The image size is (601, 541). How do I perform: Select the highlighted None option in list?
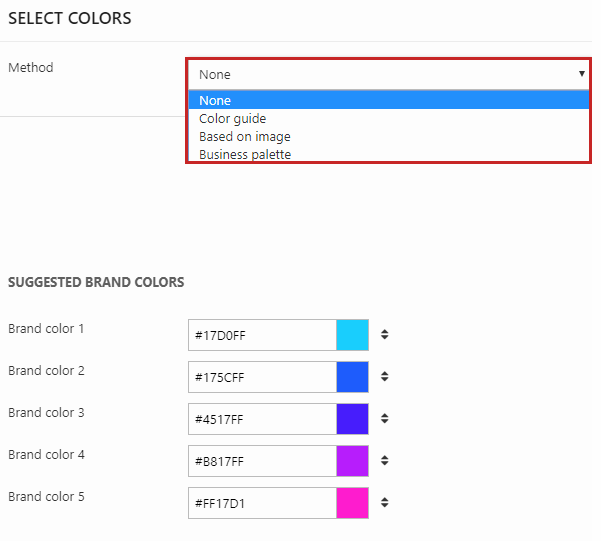click(388, 100)
